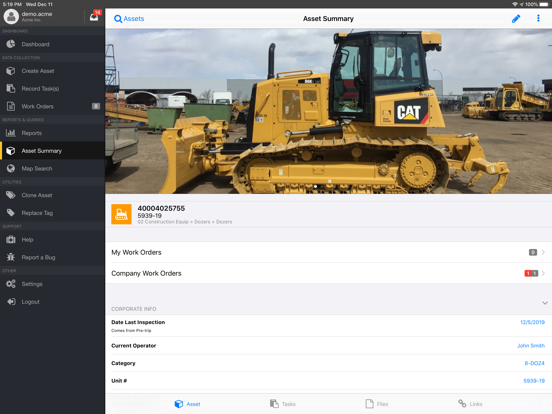The height and width of the screenshot is (414, 552).
Task: Click the Report a Bug icon
Action: [11, 257]
